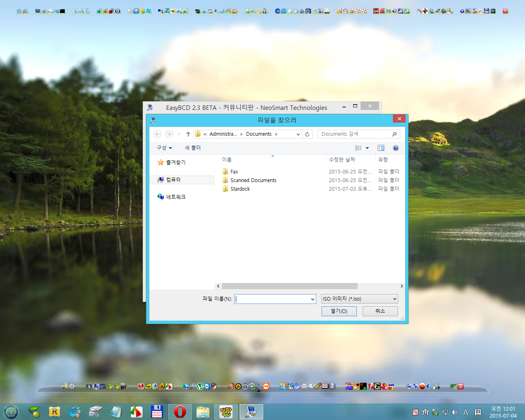Image resolution: width=525 pixels, height=420 pixels.
Task: Cancel the dialog with 취소
Action: click(380, 311)
